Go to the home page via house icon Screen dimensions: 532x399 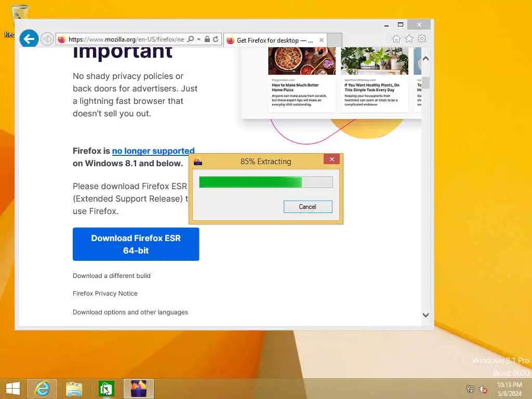point(396,38)
